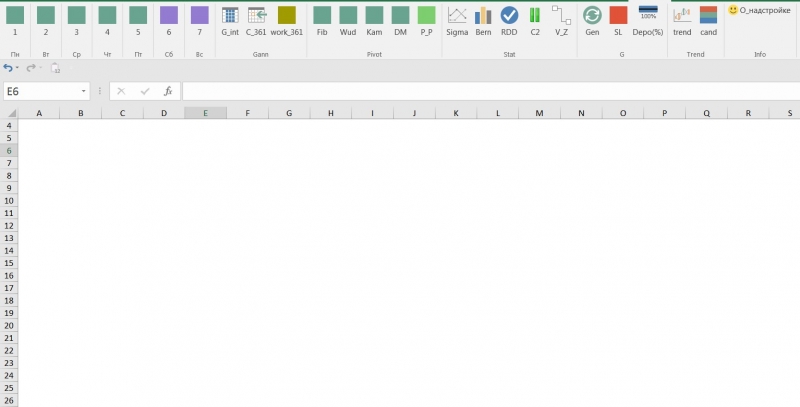
Task: Click the day 2 Tuesday button
Action: pos(45,21)
